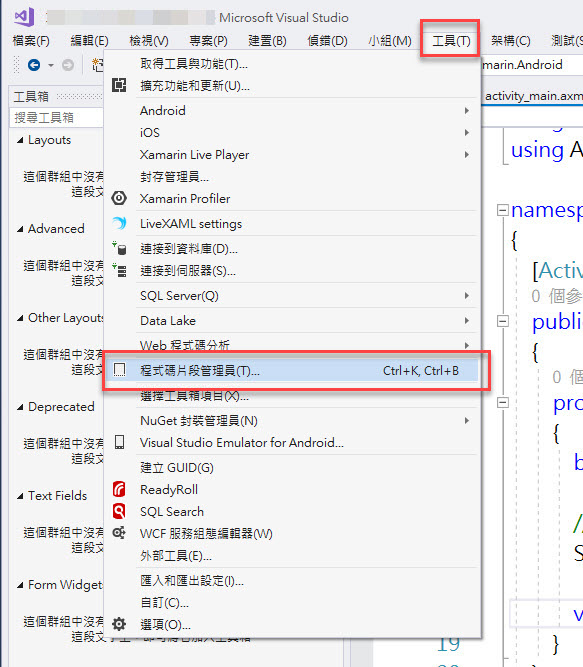The height and width of the screenshot is (667, 583).
Task: Click the ReadyRoll icon
Action: click(x=119, y=489)
